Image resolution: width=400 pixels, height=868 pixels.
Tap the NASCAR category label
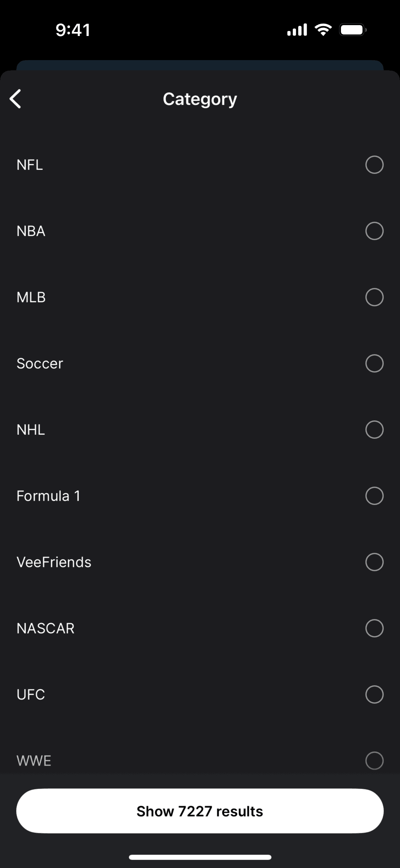(x=45, y=628)
